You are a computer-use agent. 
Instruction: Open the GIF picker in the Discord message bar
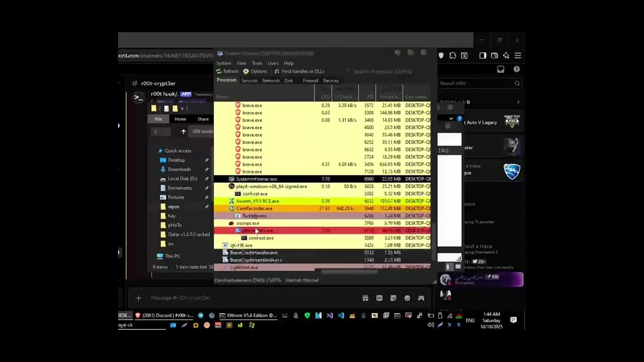379,298
